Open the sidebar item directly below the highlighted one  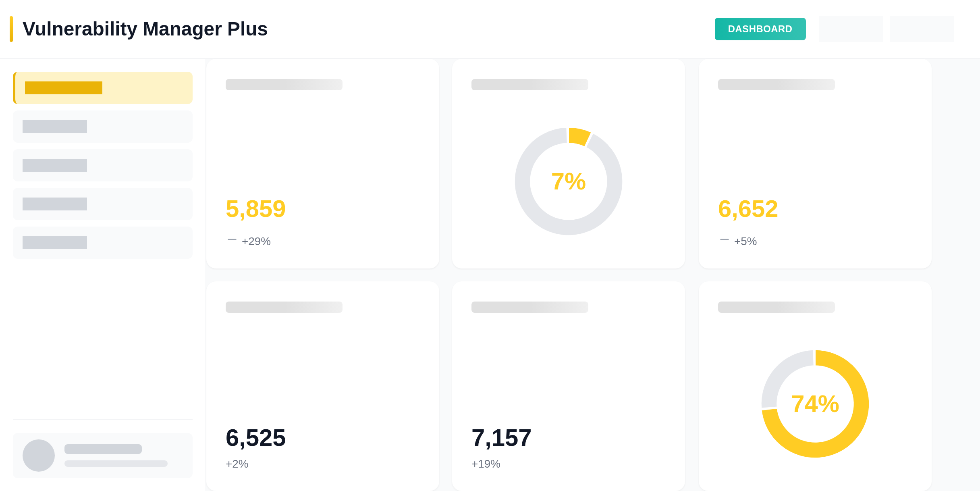[103, 127]
